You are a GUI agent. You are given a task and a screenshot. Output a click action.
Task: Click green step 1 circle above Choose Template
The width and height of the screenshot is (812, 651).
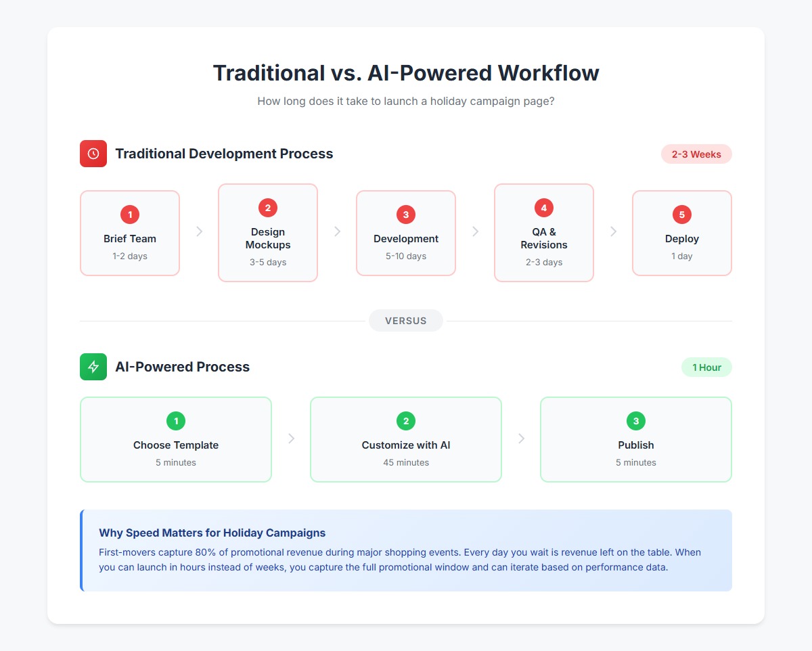coord(176,422)
